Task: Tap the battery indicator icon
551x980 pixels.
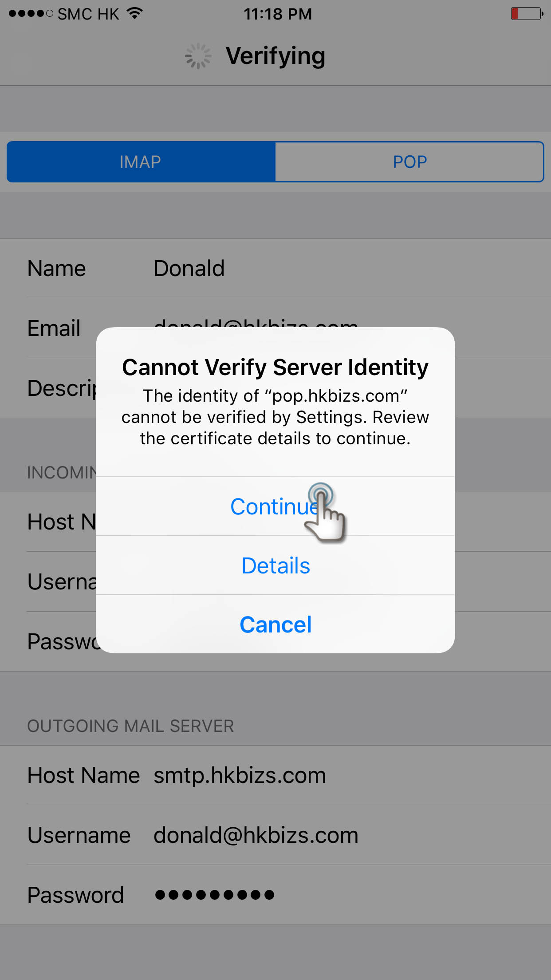Action: coord(527,13)
